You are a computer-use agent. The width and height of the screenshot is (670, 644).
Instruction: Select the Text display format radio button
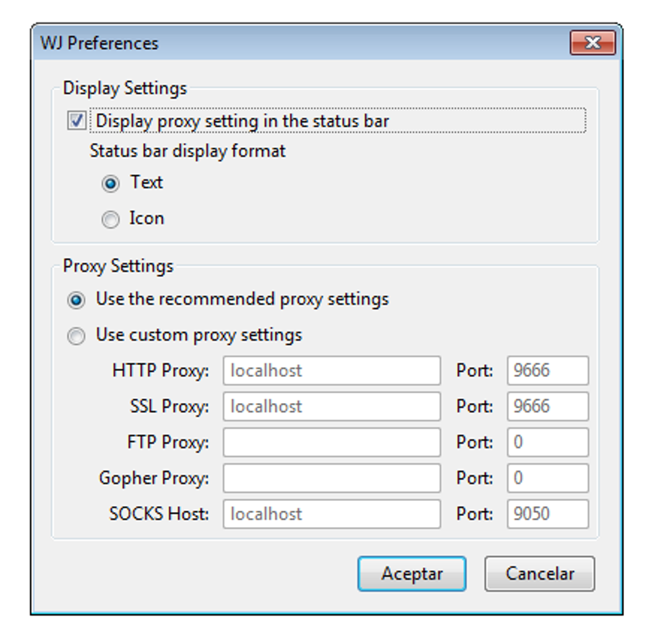[110, 184]
